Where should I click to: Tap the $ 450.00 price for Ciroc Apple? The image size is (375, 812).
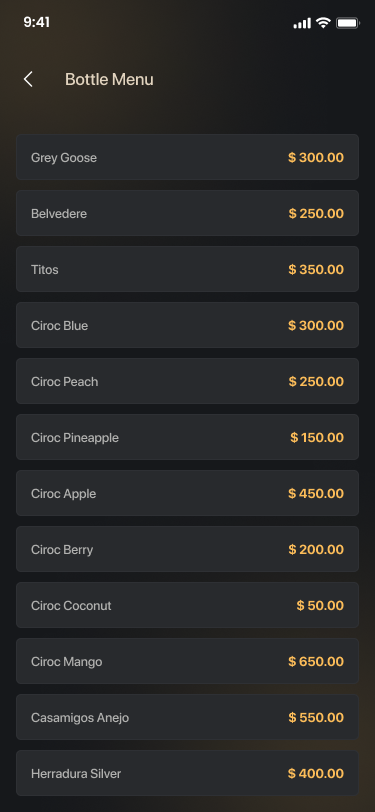(316, 494)
